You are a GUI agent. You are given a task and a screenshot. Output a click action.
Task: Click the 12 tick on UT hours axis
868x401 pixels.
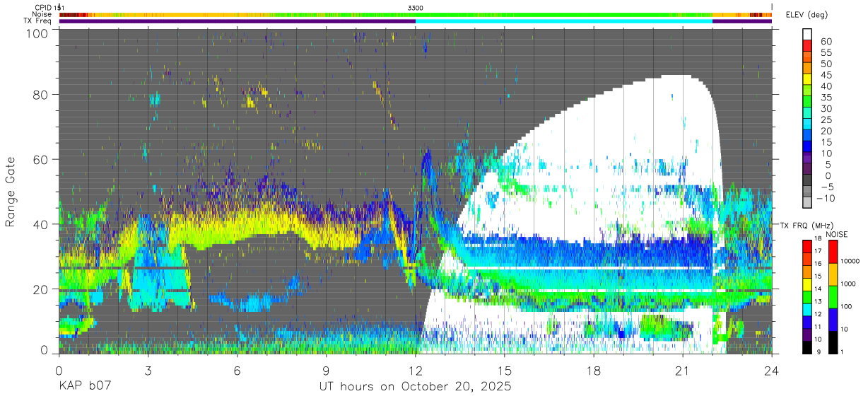click(416, 371)
